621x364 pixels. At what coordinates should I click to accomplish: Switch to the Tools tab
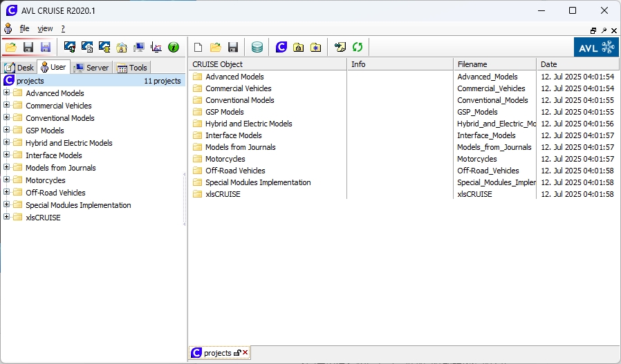point(132,68)
